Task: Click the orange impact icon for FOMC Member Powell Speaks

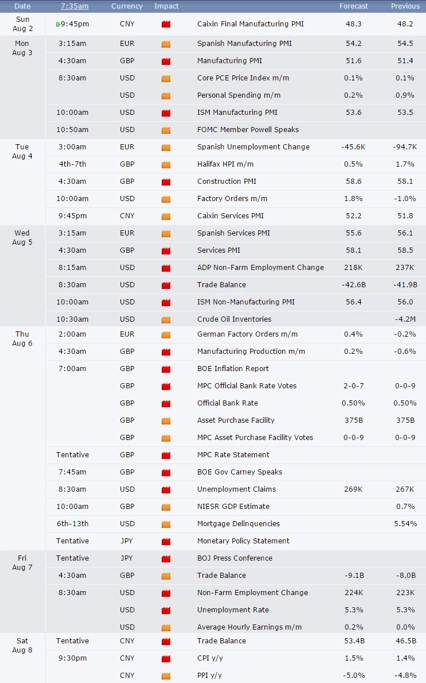Action: pyautogui.click(x=166, y=130)
